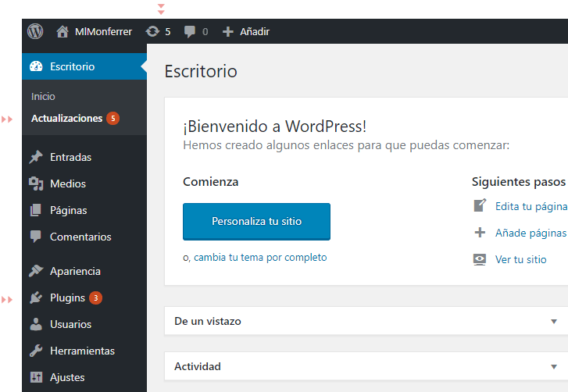Open the MIMonferrer site name link

(x=103, y=32)
